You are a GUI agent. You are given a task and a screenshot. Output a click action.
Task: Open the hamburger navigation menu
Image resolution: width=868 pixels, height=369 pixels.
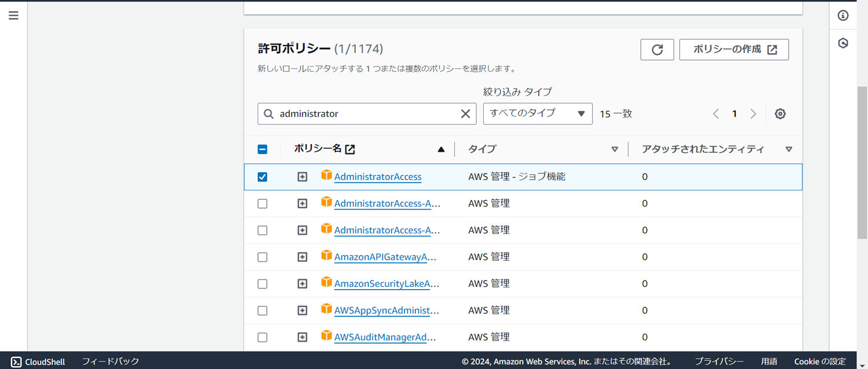(x=13, y=16)
